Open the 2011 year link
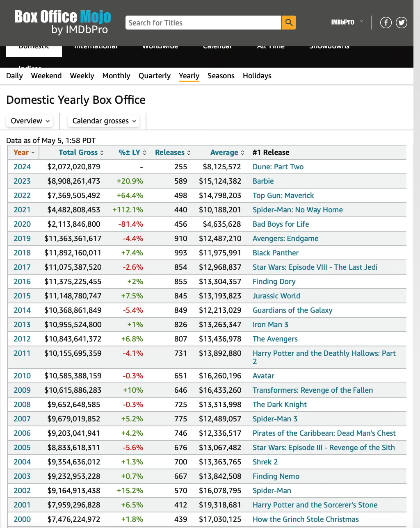420x528 pixels. [22, 353]
